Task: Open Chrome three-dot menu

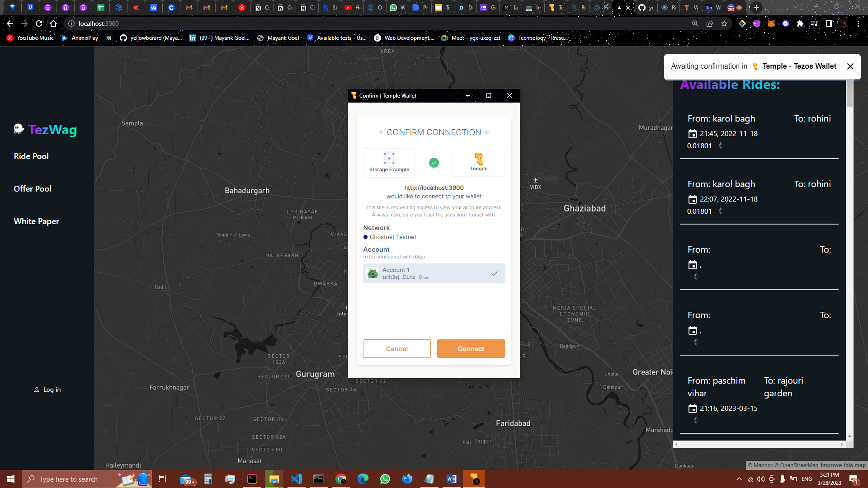Action: coord(858,23)
